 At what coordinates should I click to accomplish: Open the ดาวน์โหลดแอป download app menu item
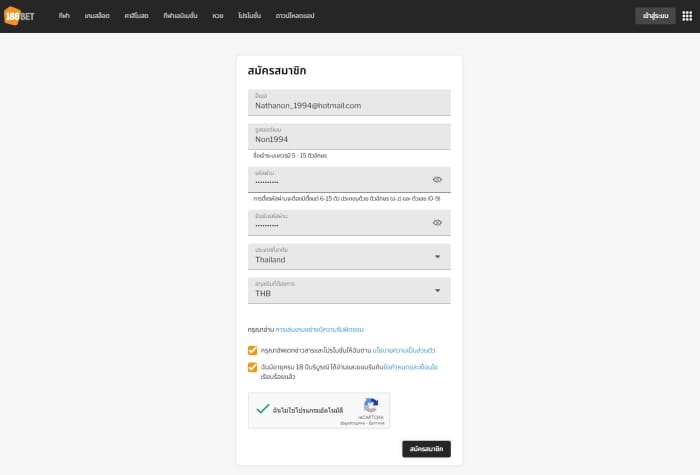pyautogui.click(x=295, y=16)
